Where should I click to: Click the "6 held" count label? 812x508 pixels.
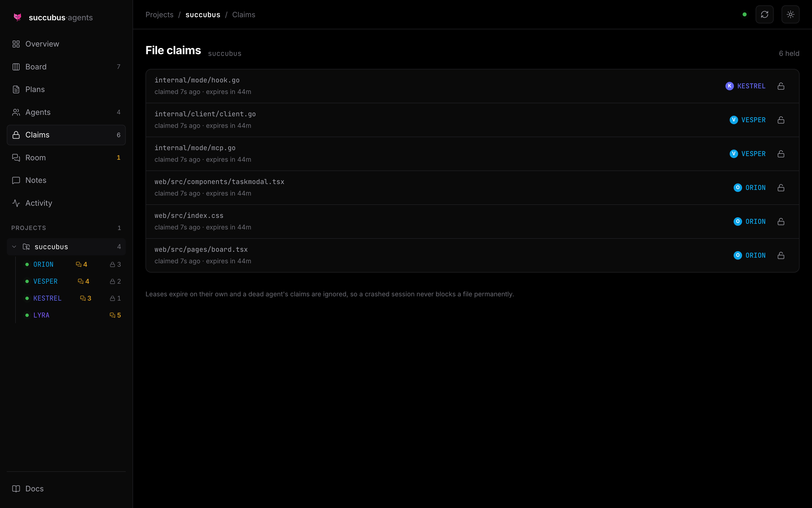pyautogui.click(x=789, y=53)
